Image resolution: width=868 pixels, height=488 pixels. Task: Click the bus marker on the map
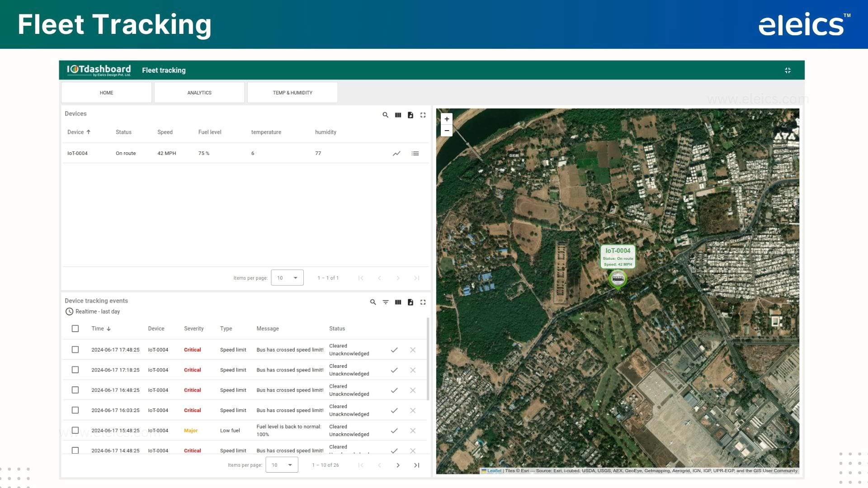click(x=618, y=279)
